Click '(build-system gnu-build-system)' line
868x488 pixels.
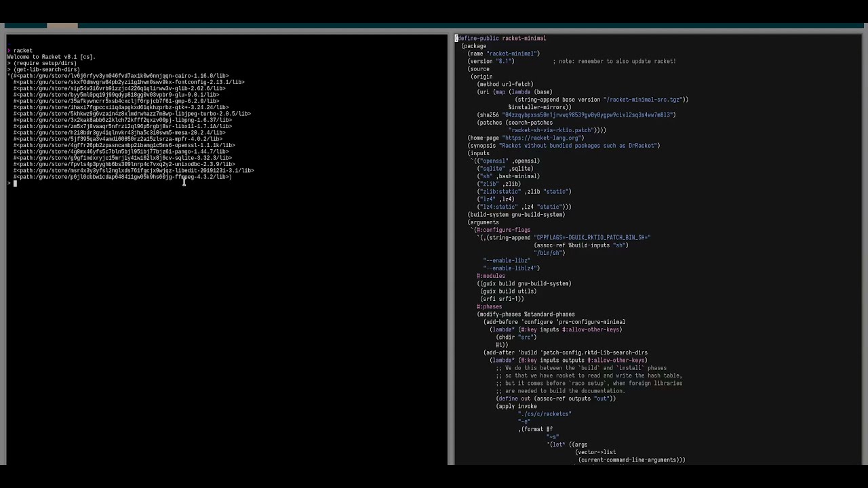[x=516, y=214]
